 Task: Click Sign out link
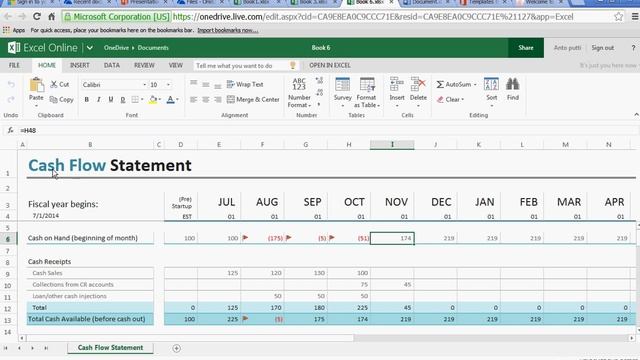click(602, 48)
